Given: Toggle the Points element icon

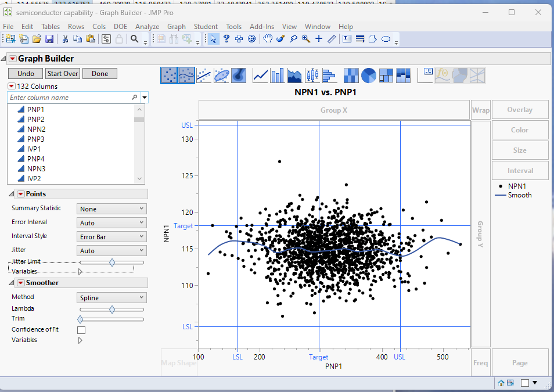Looking at the screenshot, I should point(168,75).
